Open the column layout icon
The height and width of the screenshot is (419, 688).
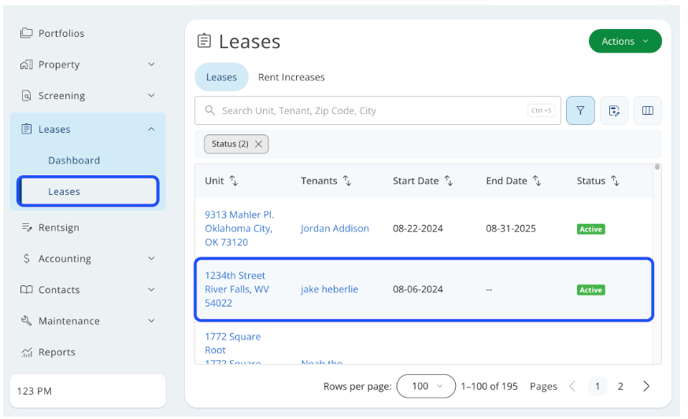coord(647,111)
